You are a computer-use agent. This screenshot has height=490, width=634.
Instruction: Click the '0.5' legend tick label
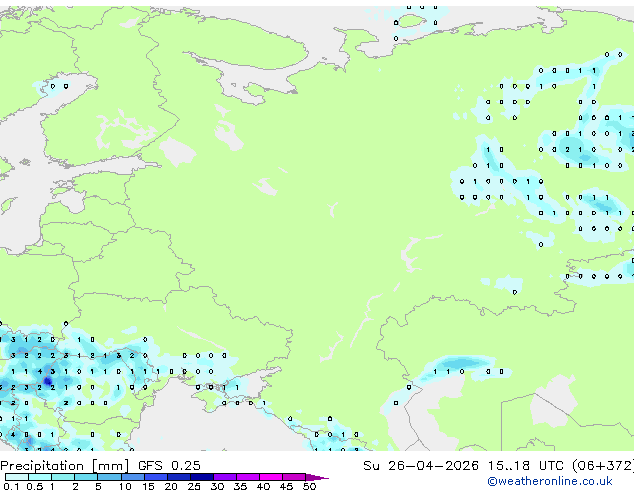[34, 486]
